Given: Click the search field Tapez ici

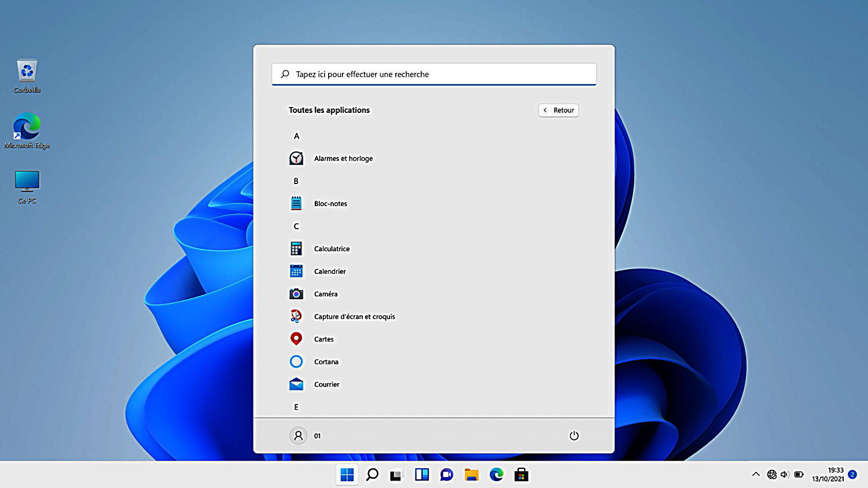Looking at the screenshot, I should click(x=434, y=74).
